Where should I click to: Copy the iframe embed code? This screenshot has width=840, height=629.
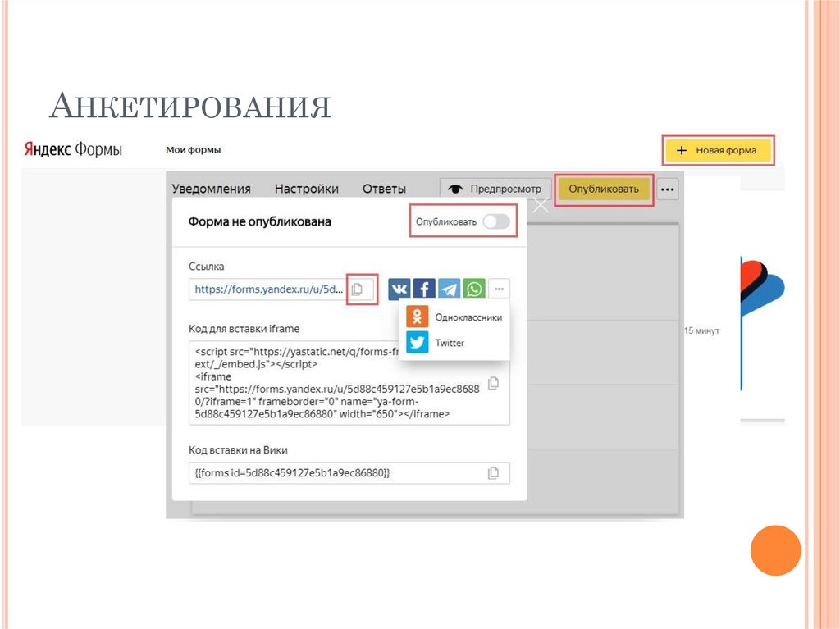[x=493, y=382]
